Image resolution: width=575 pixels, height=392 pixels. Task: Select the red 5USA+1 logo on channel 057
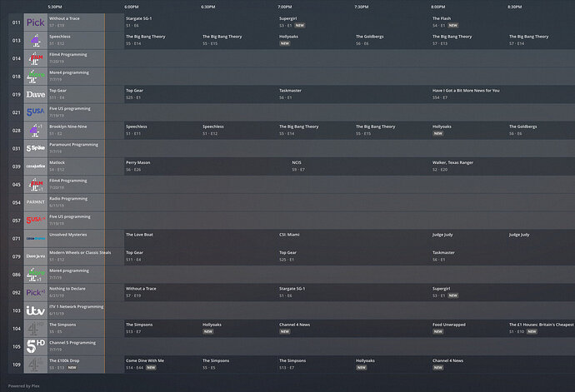(x=36, y=221)
